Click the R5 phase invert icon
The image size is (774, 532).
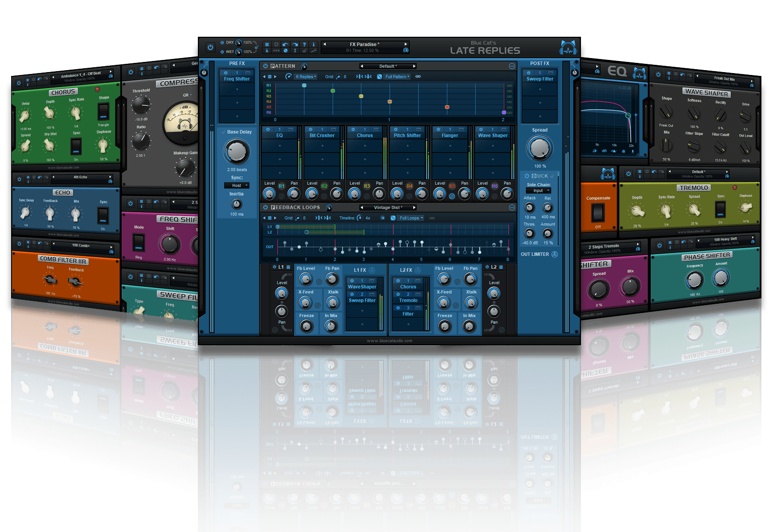pos(452,196)
